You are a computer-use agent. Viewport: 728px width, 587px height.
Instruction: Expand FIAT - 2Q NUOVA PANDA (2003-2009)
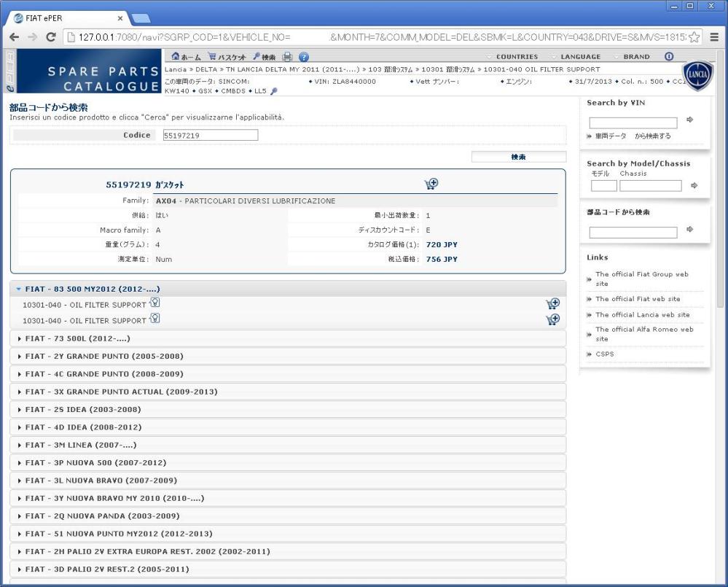pyautogui.click(x=288, y=516)
